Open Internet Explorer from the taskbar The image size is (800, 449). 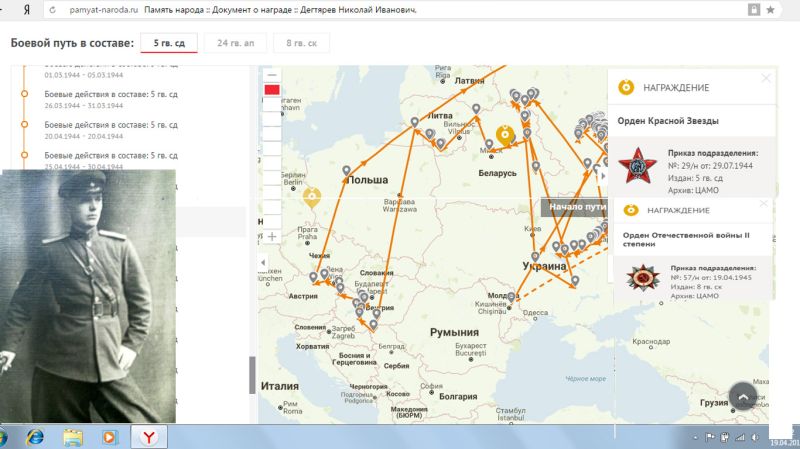(36, 437)
